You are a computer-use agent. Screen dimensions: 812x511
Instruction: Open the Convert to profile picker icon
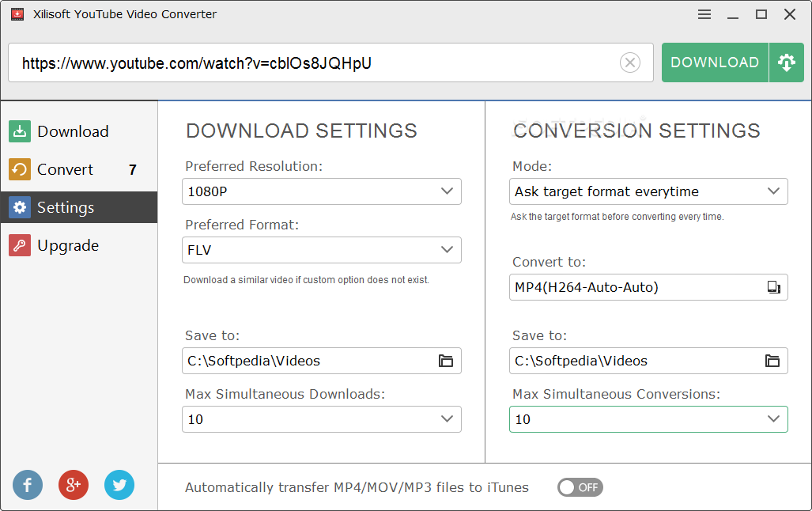774,287
